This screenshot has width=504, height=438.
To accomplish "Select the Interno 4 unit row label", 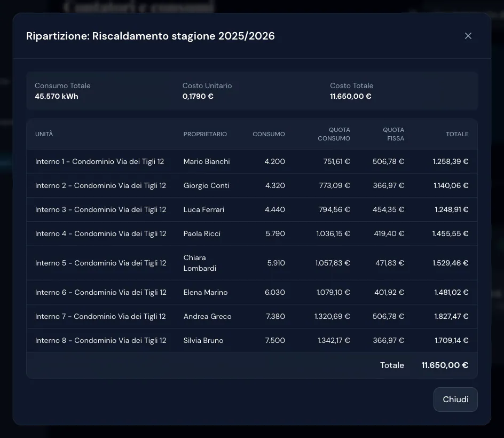I will (x=100, y=234).
